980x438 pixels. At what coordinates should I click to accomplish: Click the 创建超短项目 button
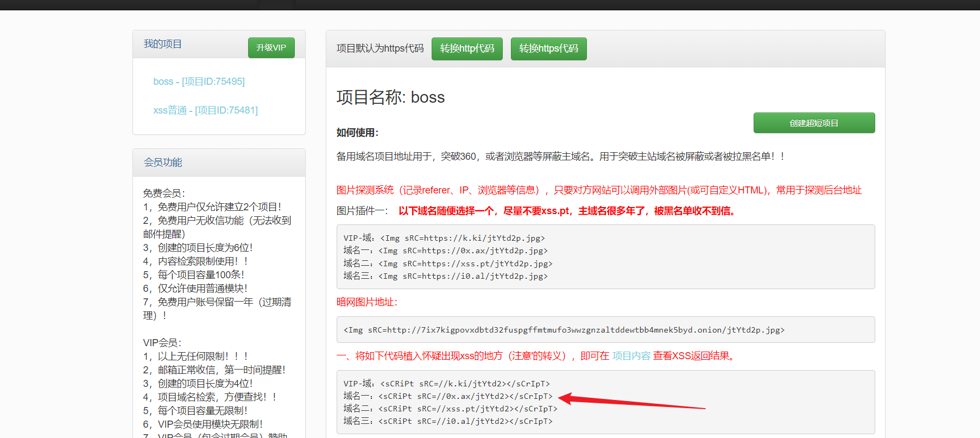(814, 123)
